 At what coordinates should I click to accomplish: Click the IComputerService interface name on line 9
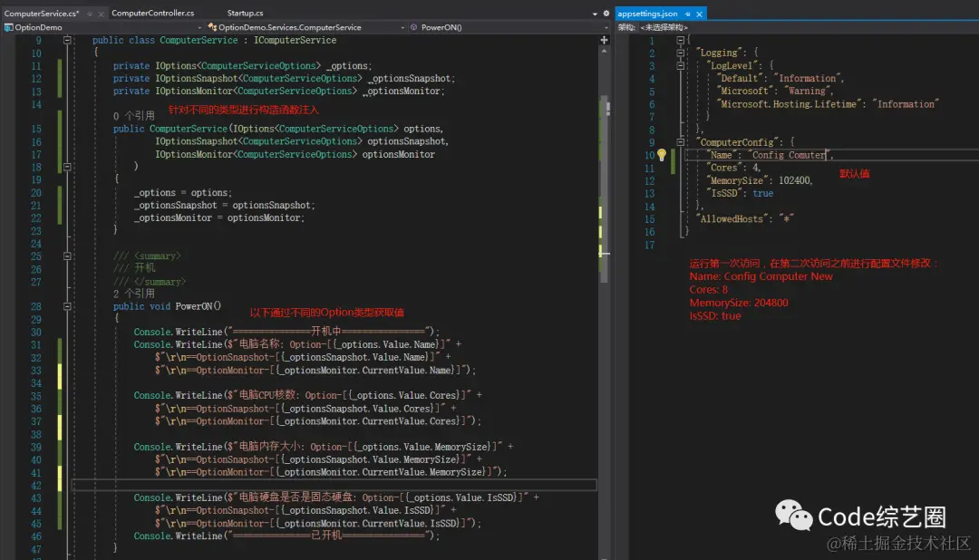[x=295, y=40]
